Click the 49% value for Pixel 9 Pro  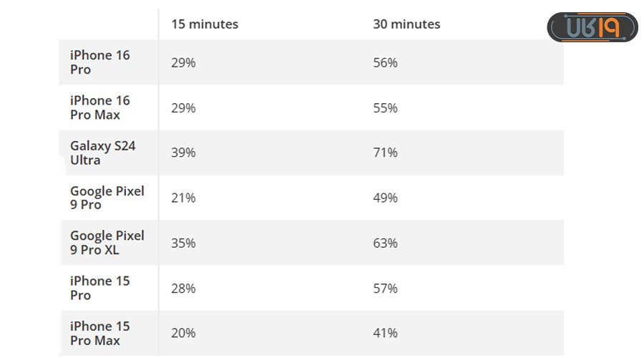coord(385,198)
